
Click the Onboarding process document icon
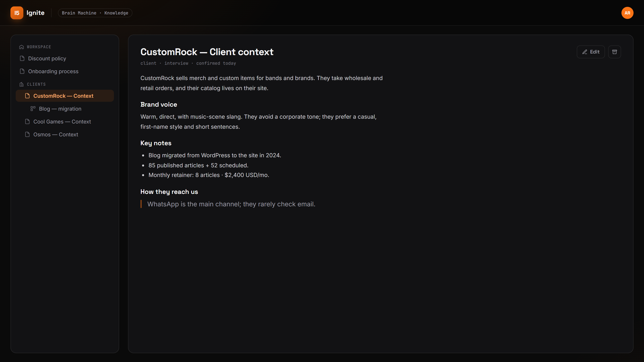click(x=22, y=71)
